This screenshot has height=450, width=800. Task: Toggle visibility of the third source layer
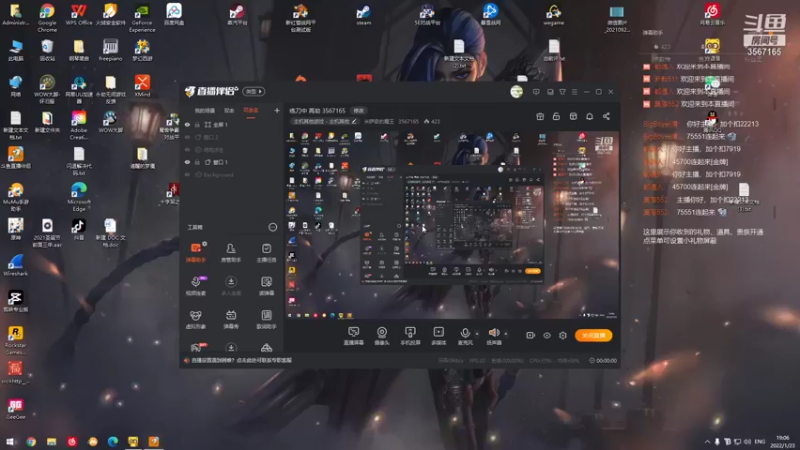[187, 149]
